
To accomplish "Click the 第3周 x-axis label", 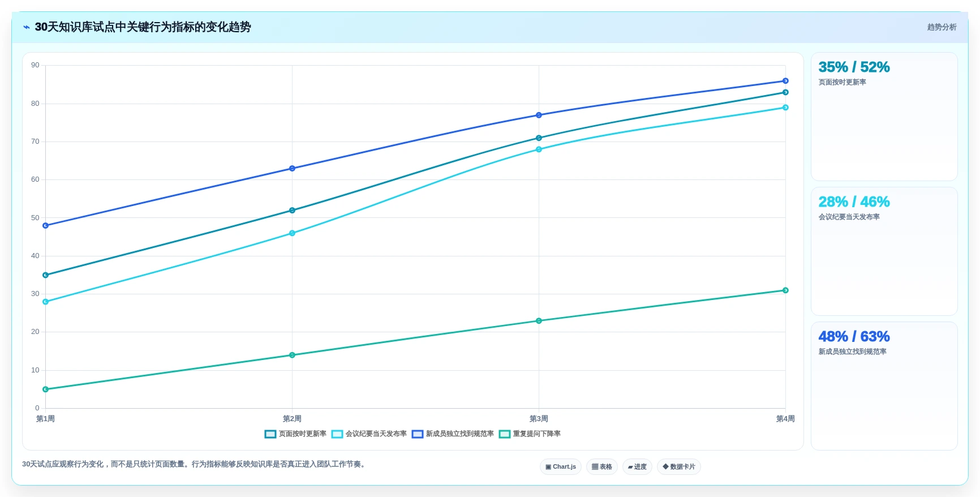I will [x=539, y=419].
